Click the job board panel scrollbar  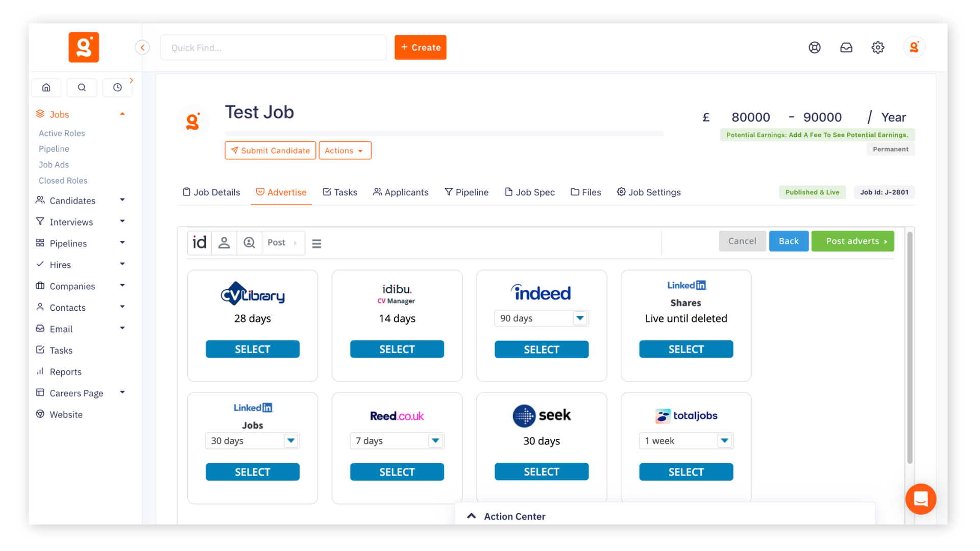coord(910,347)
